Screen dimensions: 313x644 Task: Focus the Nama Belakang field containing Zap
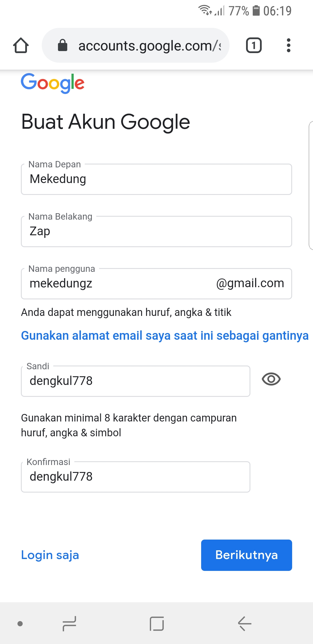156,231
